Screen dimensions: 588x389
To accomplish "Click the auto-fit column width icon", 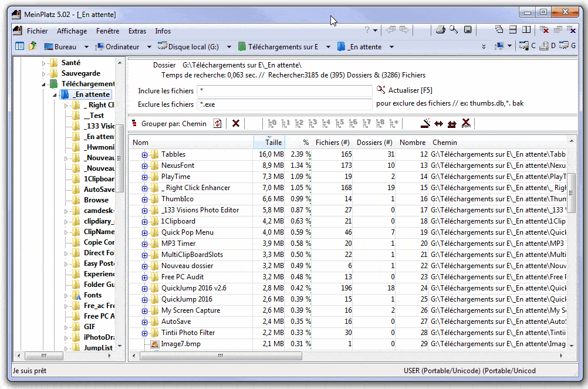I will coord(425,123).
